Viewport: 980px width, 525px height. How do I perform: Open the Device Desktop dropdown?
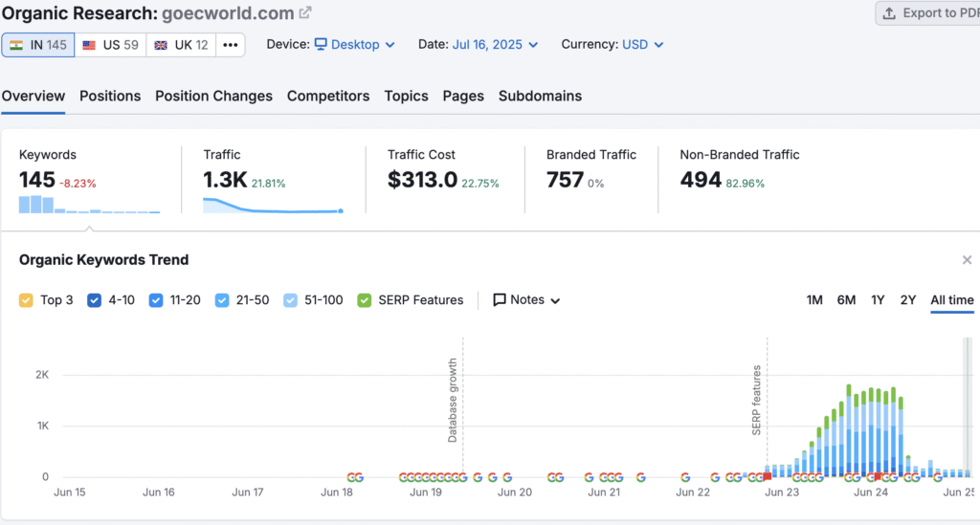point(354,45)
